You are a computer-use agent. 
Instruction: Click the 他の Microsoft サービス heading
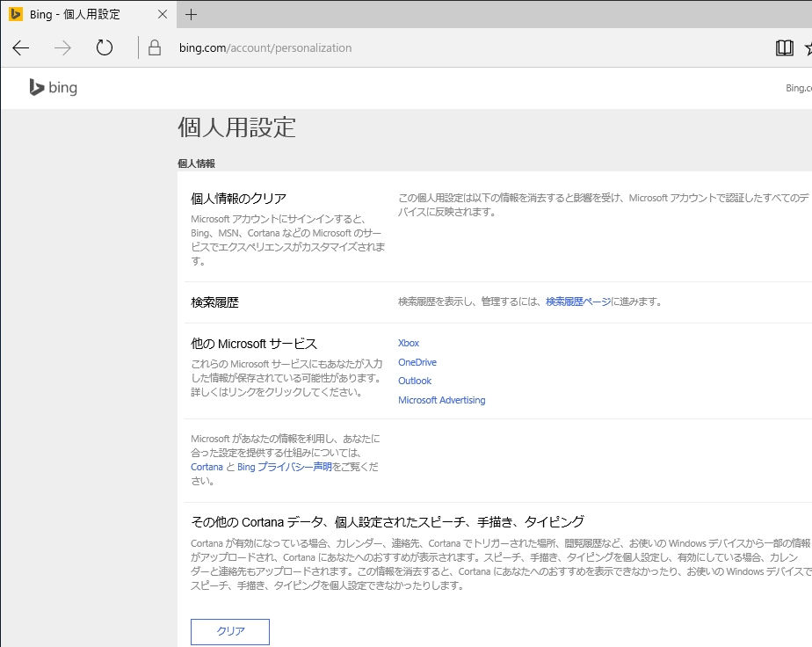pos(254,344)
